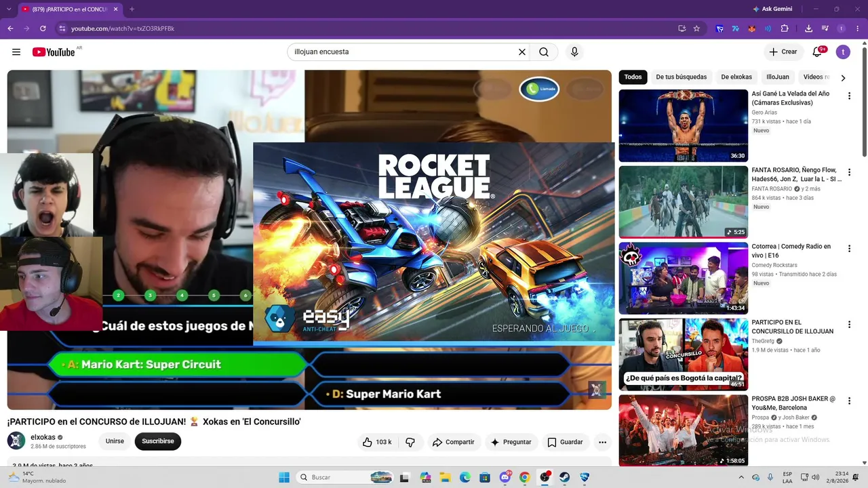Open a new browser tab

click(132, 9)
